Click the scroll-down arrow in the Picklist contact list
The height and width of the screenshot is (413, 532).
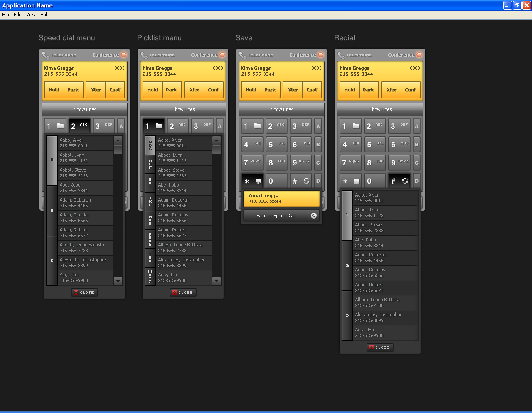point(217,281)
